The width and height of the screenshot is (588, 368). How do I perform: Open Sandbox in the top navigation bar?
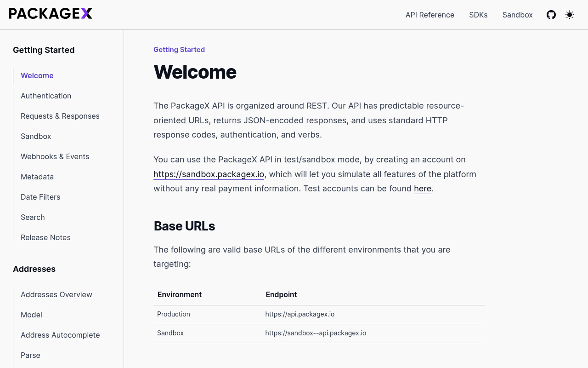point(518,15)
